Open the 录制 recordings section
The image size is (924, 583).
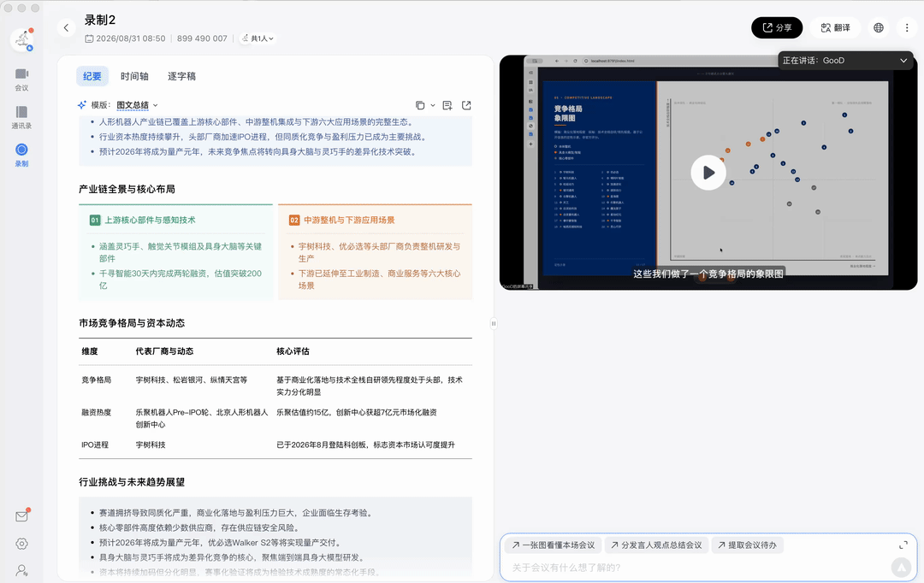(x=21, y=155)
